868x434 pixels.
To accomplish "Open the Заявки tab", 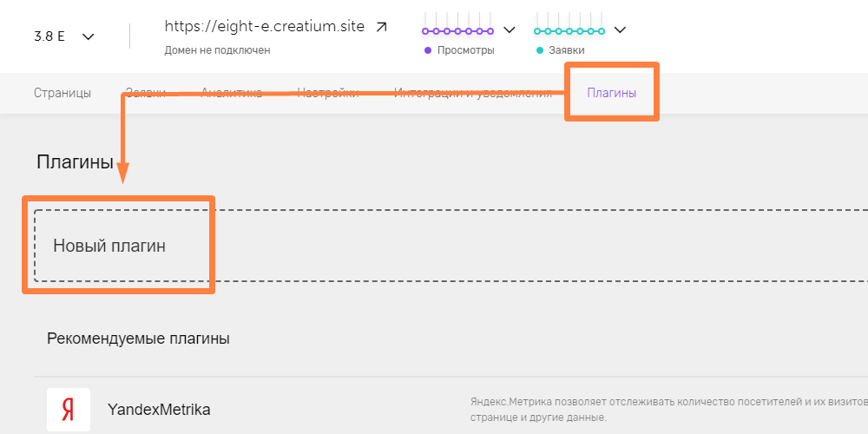I will (146, 93).
